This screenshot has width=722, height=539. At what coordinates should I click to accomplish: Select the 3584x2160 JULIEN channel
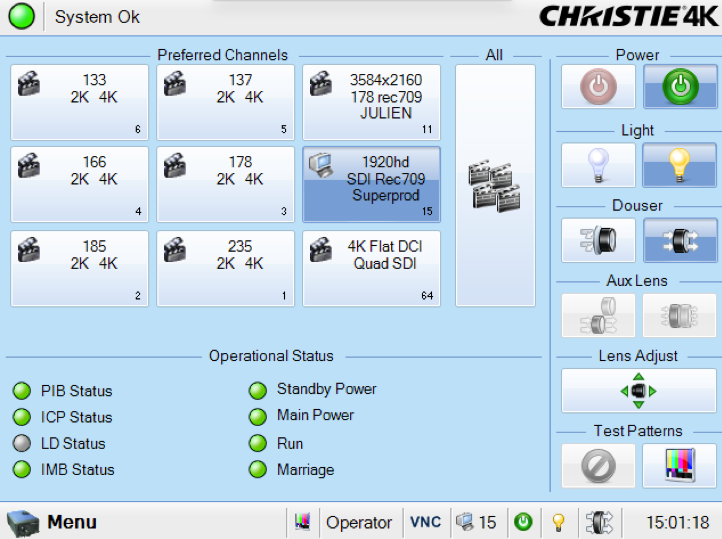click(371, 102)
